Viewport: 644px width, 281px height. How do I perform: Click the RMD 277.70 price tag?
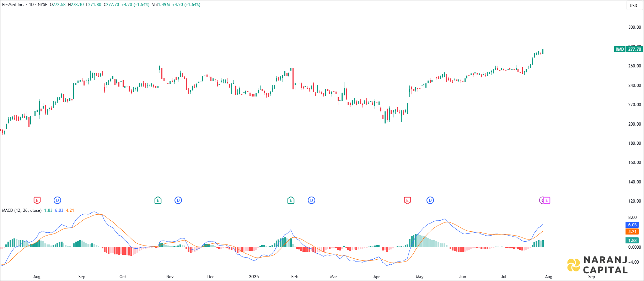(x=628, y=49)
